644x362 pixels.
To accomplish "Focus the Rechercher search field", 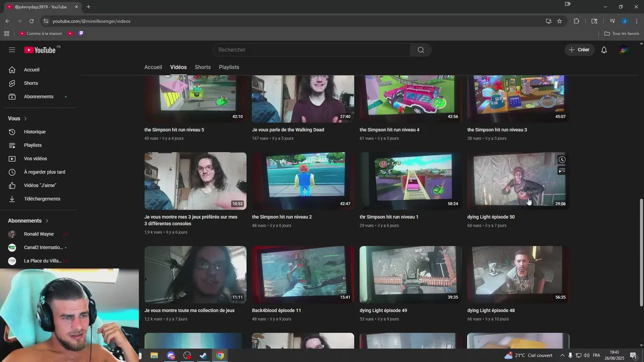I will point(311,50).
